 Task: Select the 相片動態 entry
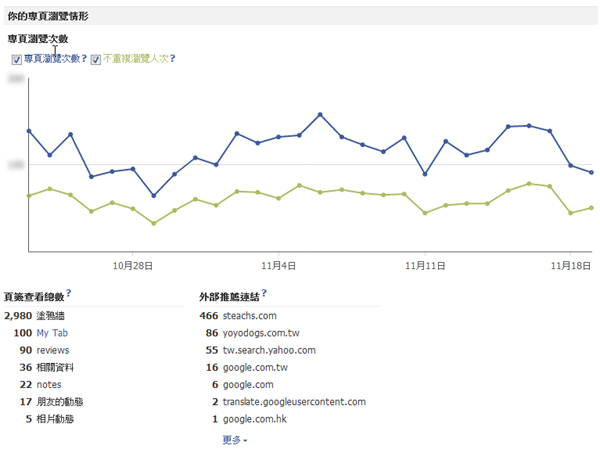[56, 419]
